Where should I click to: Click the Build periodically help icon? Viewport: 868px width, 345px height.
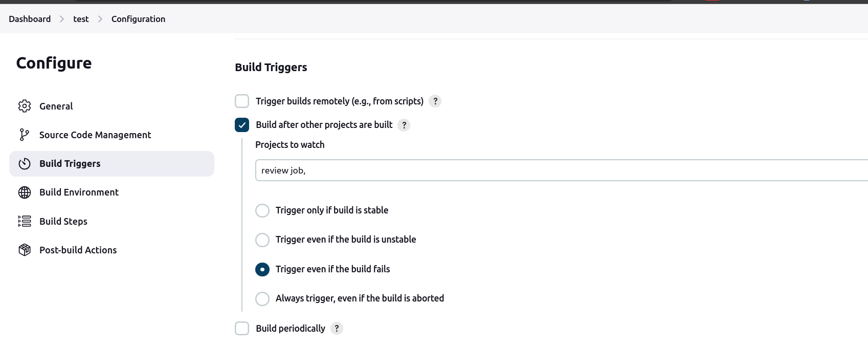[x=337, y=328]
